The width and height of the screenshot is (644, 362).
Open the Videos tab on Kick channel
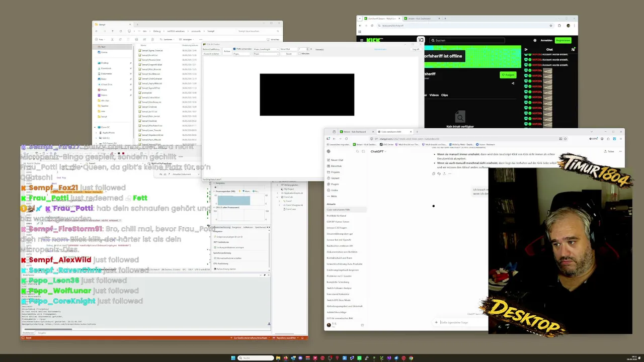(x=434, y=95)
